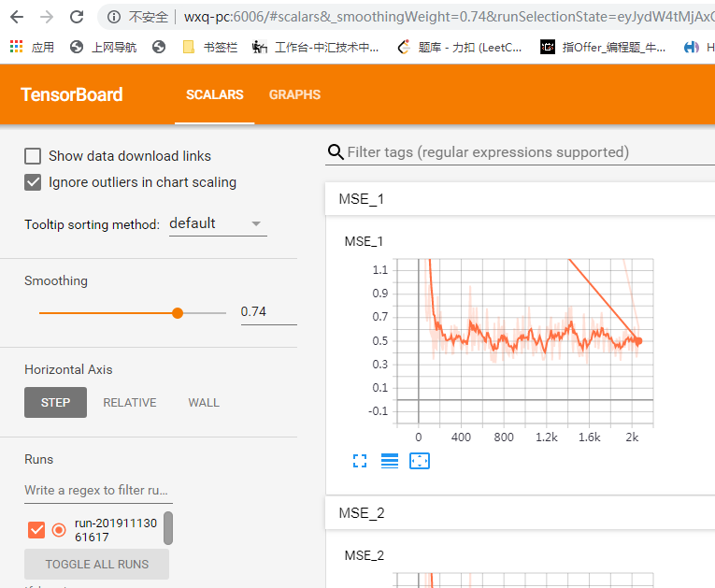Viewport: 715px width, 588px height.
Task: Click the TensorBoard logo text
Action: 72,94
